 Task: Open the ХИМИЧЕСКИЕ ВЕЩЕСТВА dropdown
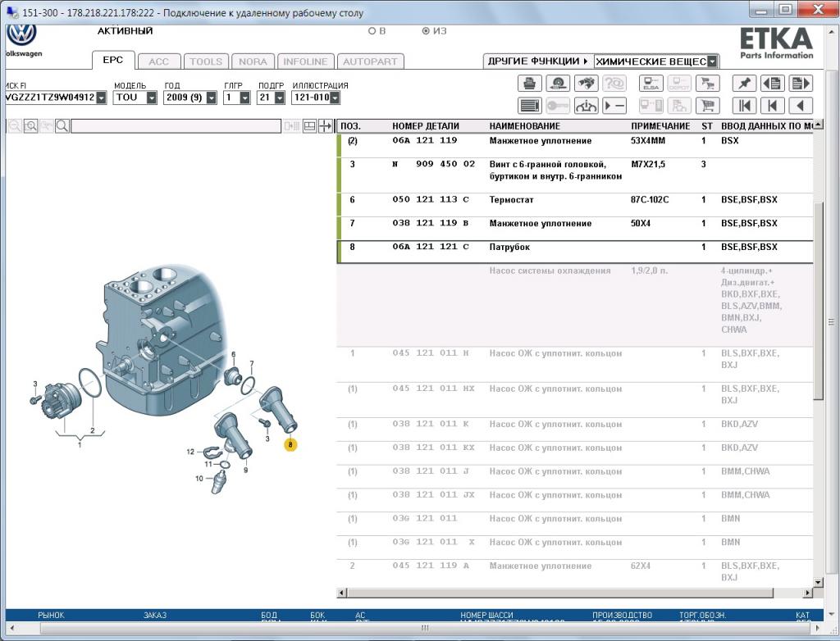712,61
